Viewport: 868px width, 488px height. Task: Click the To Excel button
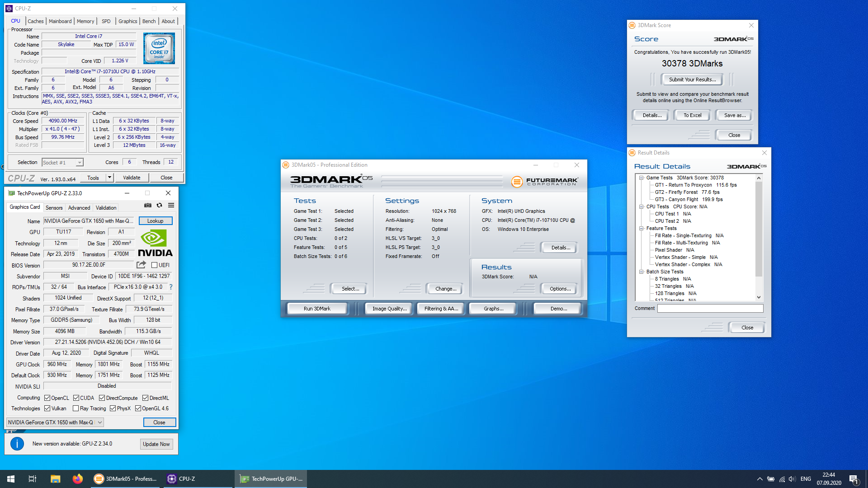point(692,115)
